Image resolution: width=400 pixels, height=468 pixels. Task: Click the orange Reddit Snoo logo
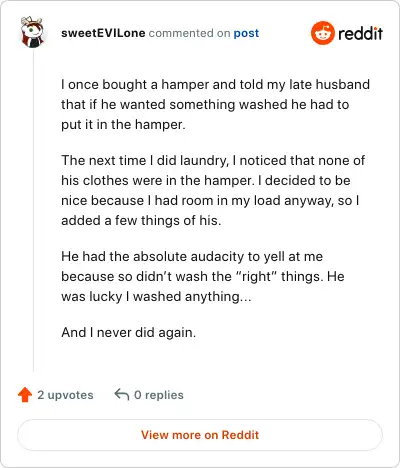coord(322,33)
